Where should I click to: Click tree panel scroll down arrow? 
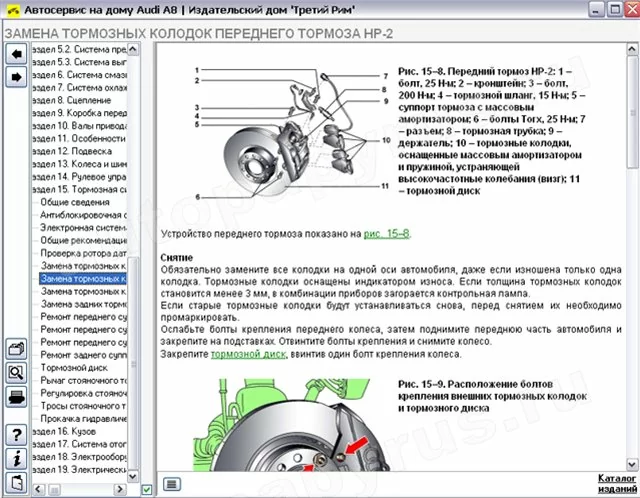pos(133,476)
